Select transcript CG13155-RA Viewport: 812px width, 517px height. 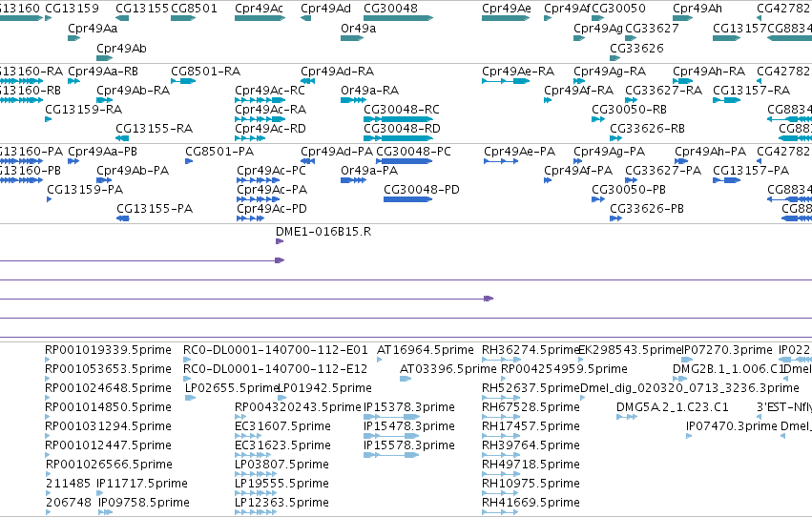(x=122, y=138)
